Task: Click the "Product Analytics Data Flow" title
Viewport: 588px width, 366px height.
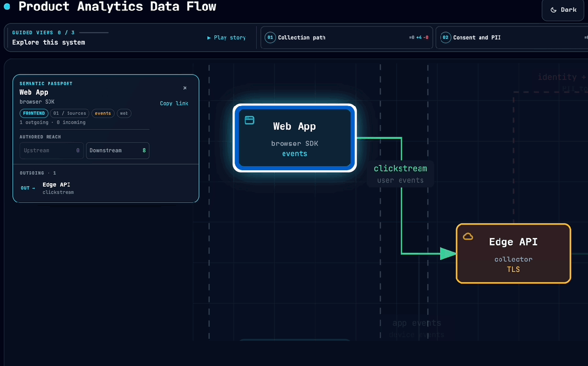Action: [x=118, y=7]
